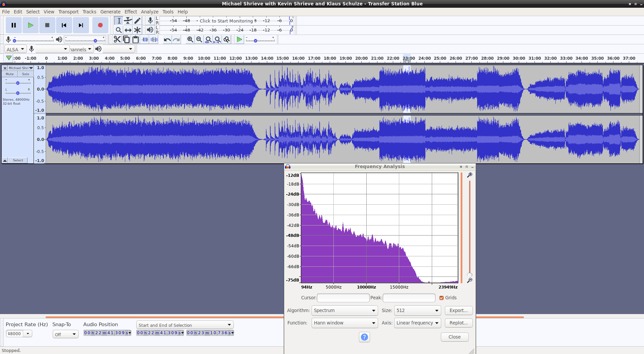This screenshot has height=354, width=644.
Task: Open the Edit menu
Action: tap(18, 12)
